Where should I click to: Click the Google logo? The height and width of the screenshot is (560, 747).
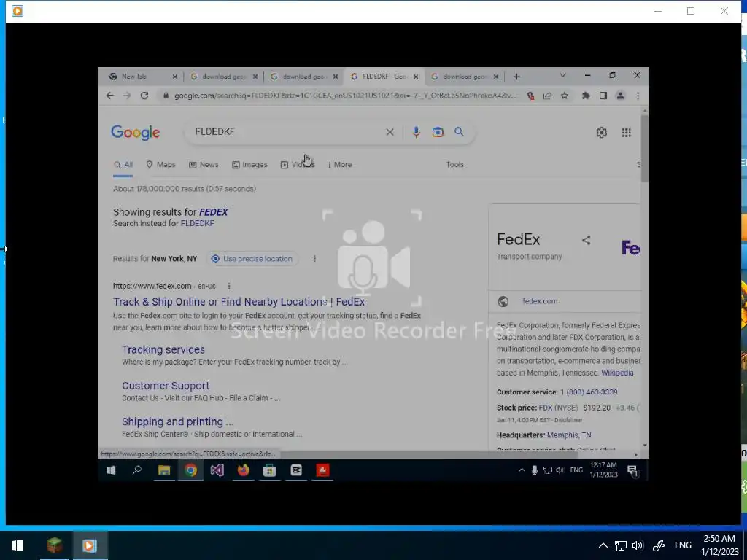click(135, 133)
